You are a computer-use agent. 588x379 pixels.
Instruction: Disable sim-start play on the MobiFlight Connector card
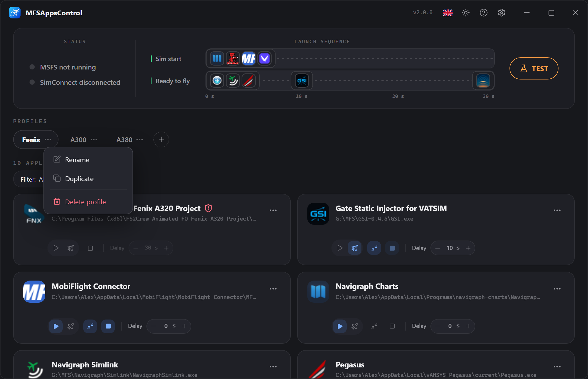click(x=56, y=326)
